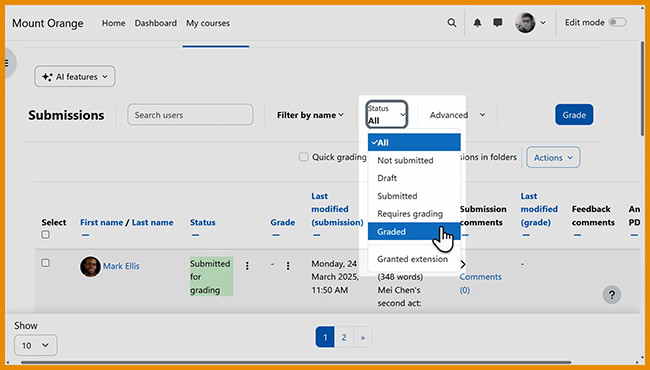The height and width of the screenshot is (370, 650).
Task: Tick Mark Ellis row checkbox
Action: [x=46, y=263]
